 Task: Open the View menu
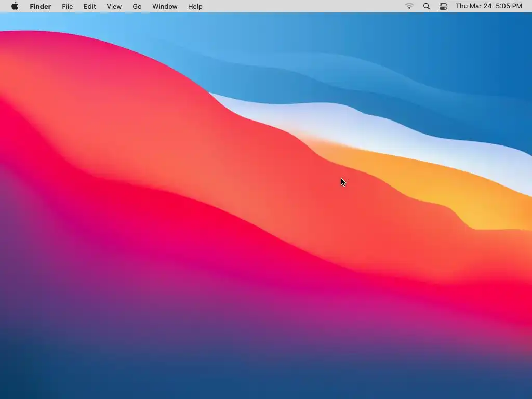pyautogui.click(x=114, y=6)
